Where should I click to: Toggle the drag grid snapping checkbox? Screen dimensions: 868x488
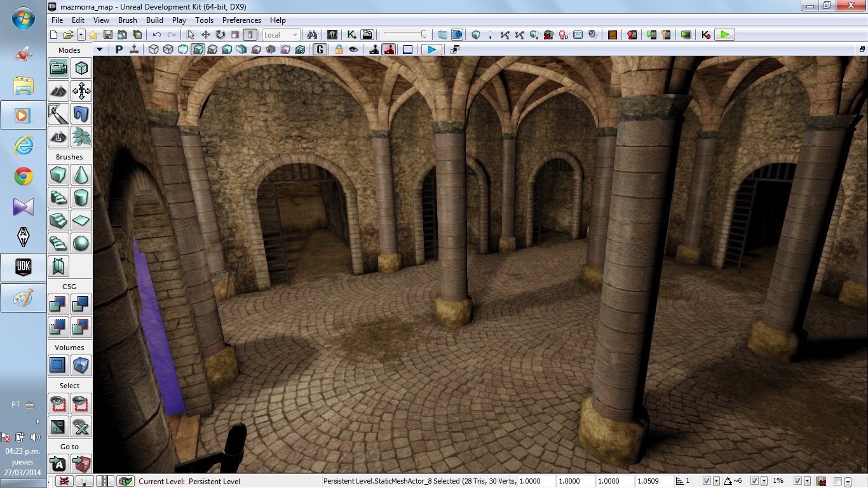coord(707,481)
